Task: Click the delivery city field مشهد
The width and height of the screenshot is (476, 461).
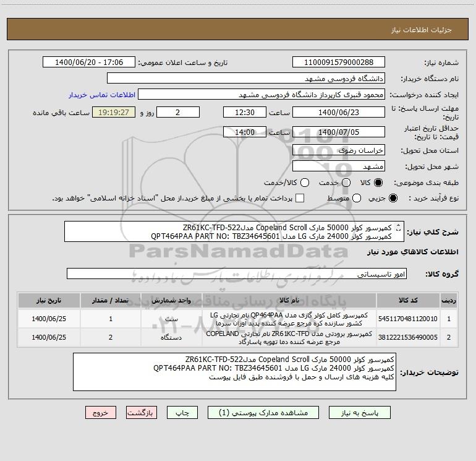Action: coord(339,166)
